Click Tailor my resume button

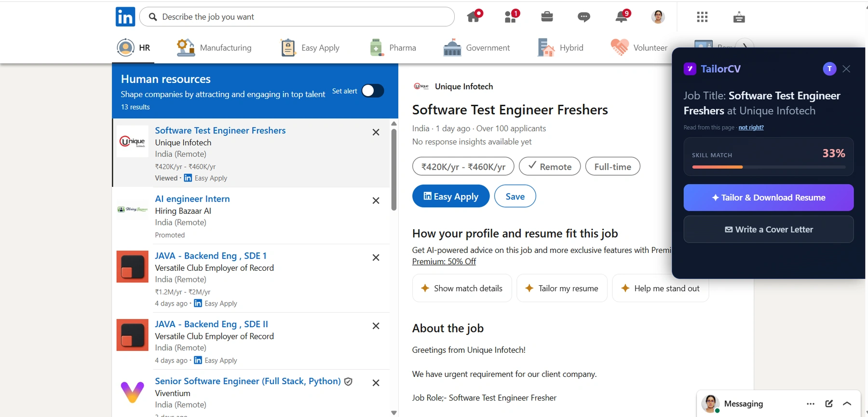[x=562, y=289]
